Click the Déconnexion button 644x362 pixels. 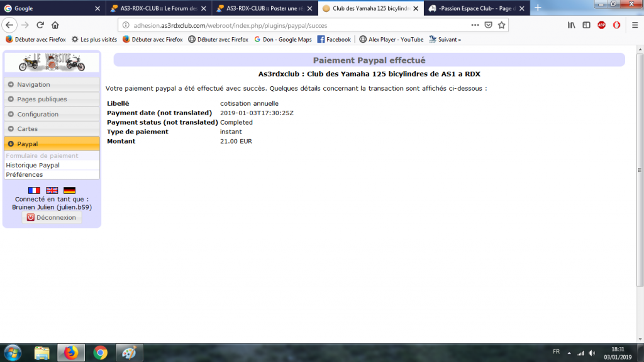(x=52, y=217)
